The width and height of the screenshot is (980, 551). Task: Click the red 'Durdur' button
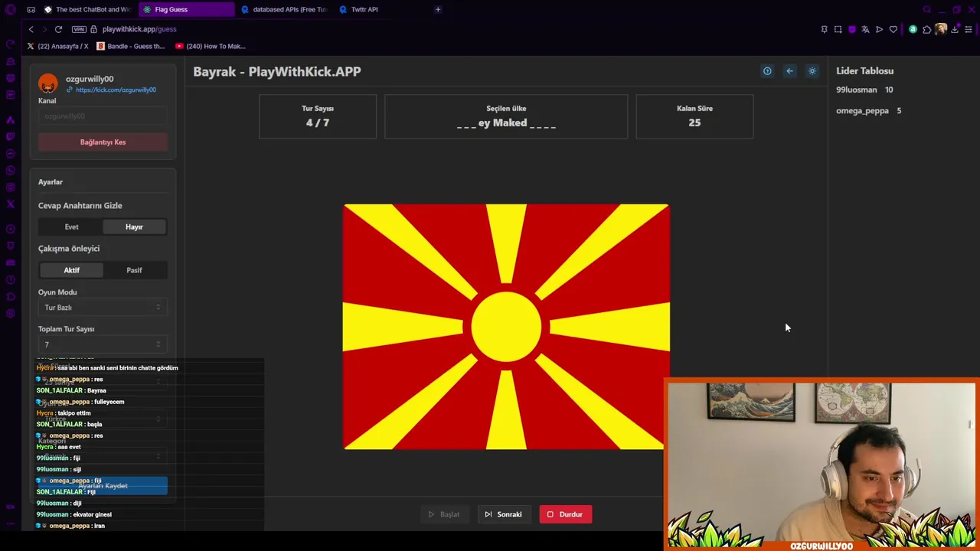coord(565,514)
